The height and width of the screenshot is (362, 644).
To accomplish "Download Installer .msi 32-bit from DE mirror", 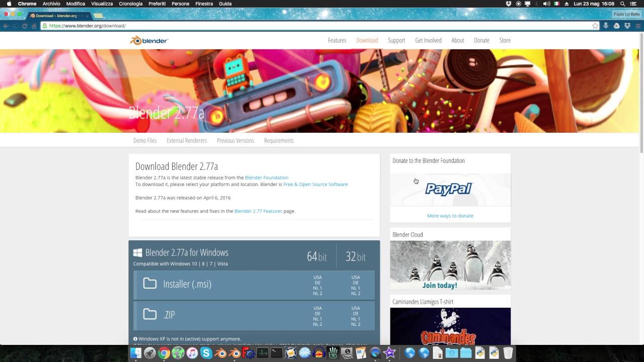I will [356, 283].
